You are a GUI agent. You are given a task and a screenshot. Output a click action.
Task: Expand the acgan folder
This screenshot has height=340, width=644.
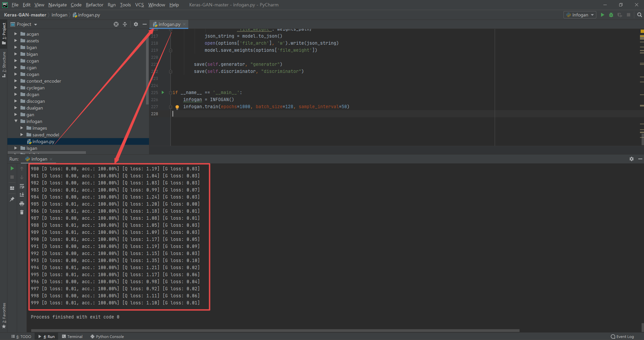(15, 34)
